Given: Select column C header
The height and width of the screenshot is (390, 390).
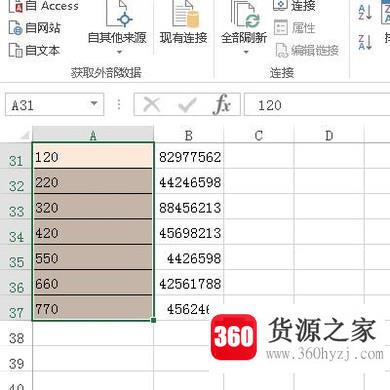Looking at the screenshot, I should click(259, 135).
